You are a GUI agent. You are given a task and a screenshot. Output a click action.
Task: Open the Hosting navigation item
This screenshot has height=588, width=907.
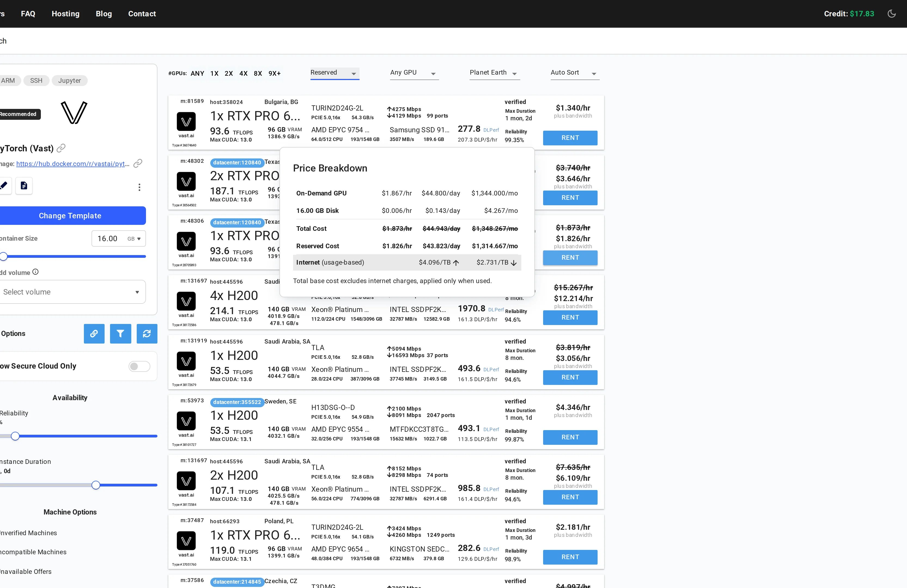pyautogui.click(x=66, y=14)
